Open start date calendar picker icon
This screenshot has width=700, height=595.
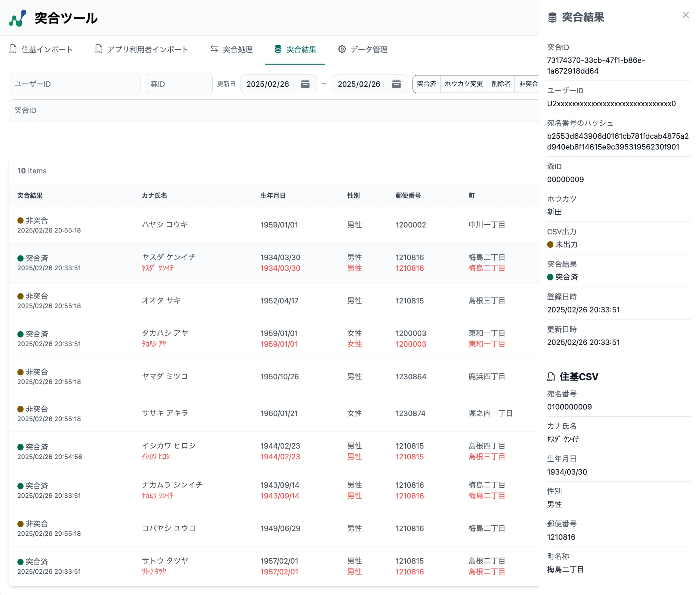305,84
